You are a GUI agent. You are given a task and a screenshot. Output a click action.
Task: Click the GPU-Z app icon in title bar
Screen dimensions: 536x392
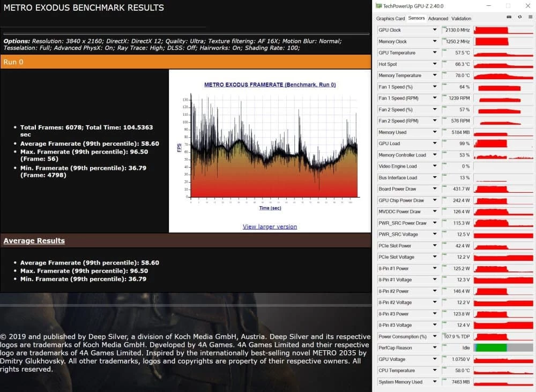tap(378, 6)
